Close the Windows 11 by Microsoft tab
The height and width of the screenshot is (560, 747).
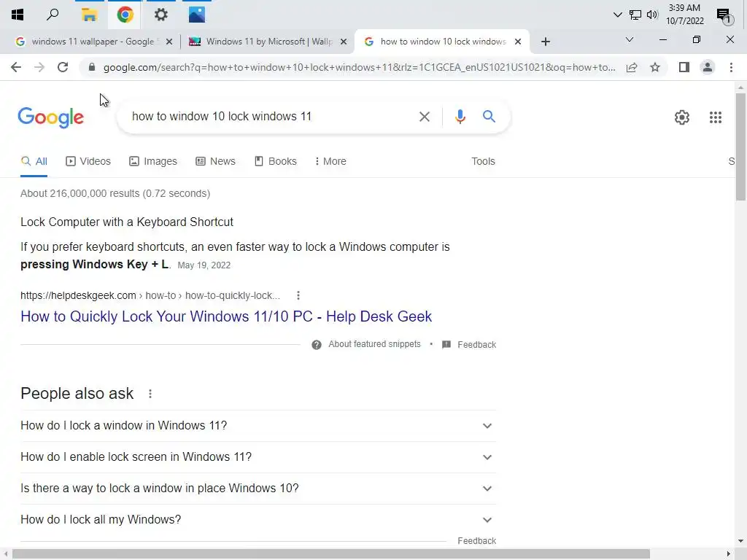click(x=344, y=42)
